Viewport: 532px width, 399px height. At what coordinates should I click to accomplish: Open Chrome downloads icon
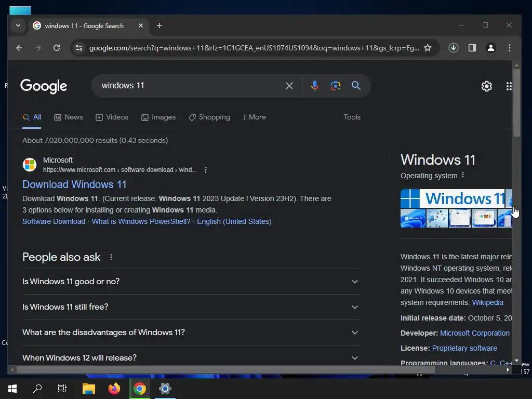[453, 48]
